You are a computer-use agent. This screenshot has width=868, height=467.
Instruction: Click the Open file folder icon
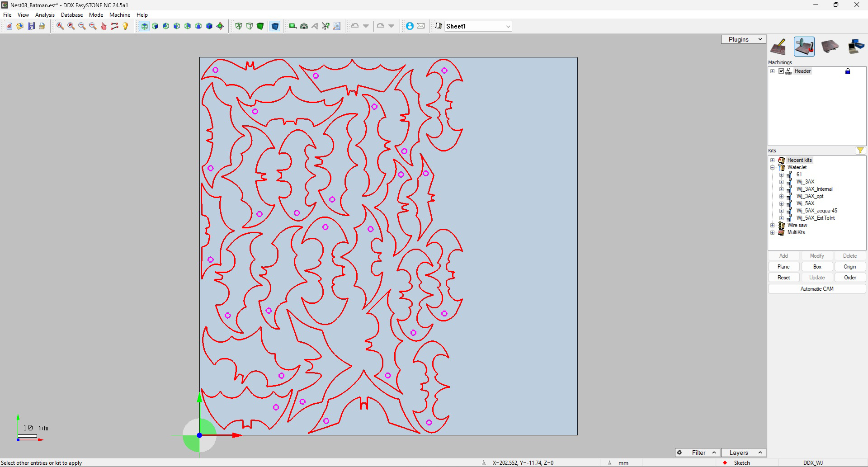click(20, 26)
